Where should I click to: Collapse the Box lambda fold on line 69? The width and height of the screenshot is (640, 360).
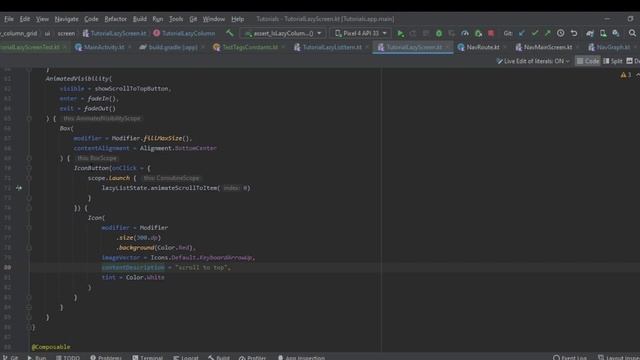(x=29, y=158)
